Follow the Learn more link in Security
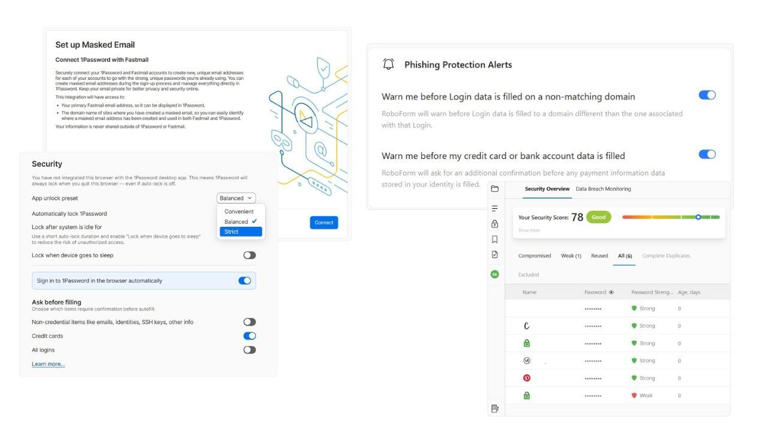Viewport: 768px width, 432px height. (x=48, y=364)
